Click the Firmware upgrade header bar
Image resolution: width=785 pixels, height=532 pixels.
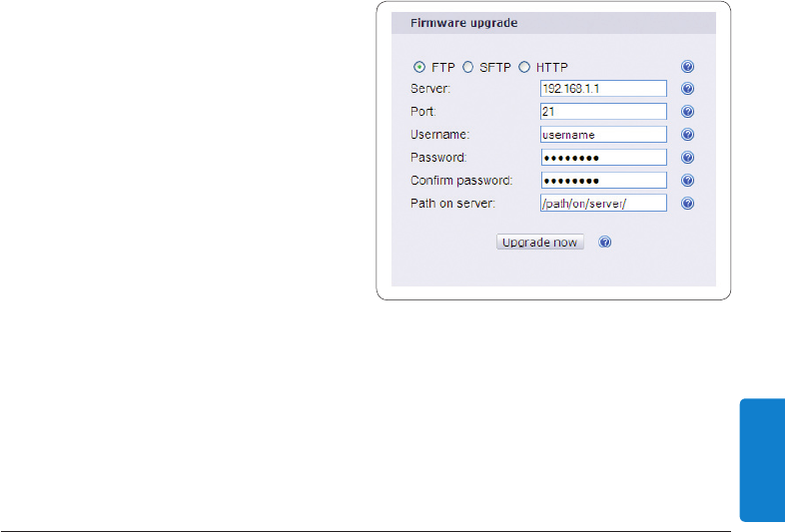coord(553,23)
